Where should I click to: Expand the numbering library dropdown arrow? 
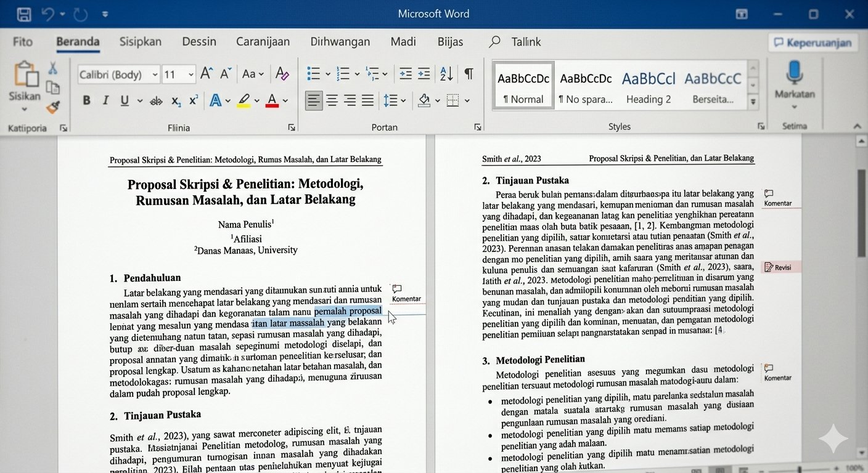point(356,75)
